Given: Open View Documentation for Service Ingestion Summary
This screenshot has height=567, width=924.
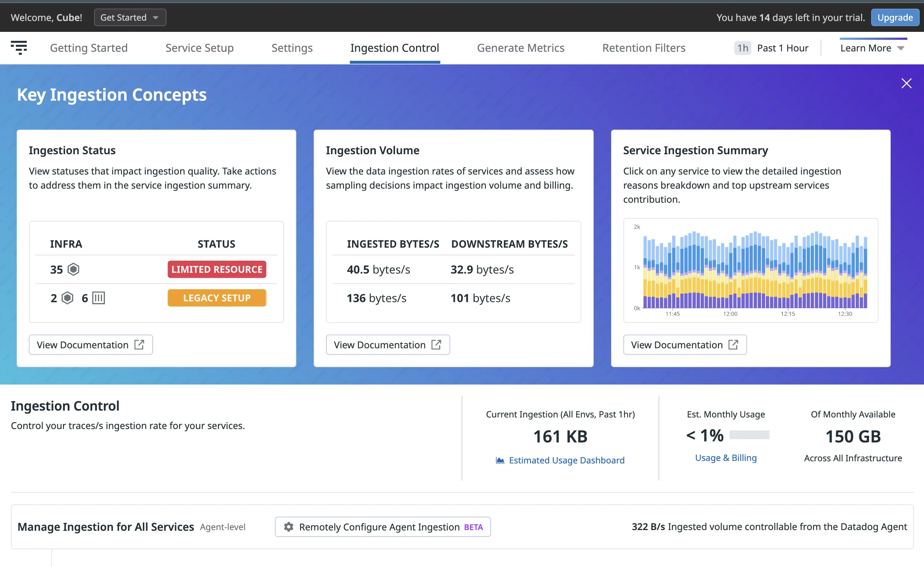Looking at the screenshot, I should (x=685, y=344).
